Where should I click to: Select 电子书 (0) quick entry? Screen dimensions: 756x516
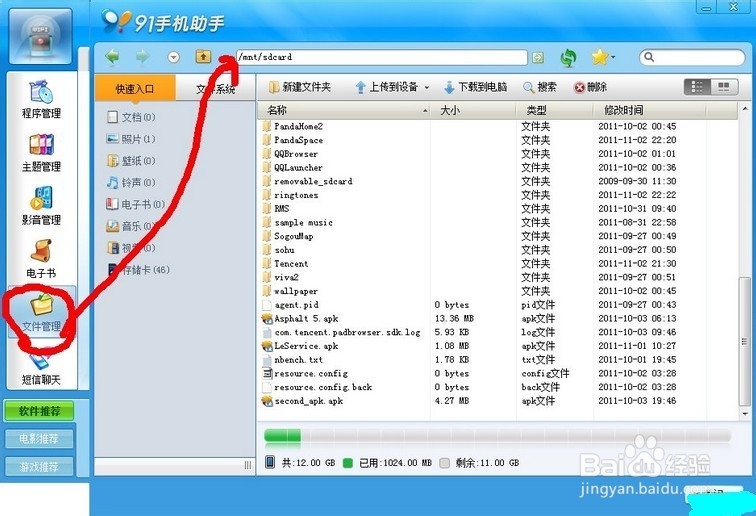135,204
